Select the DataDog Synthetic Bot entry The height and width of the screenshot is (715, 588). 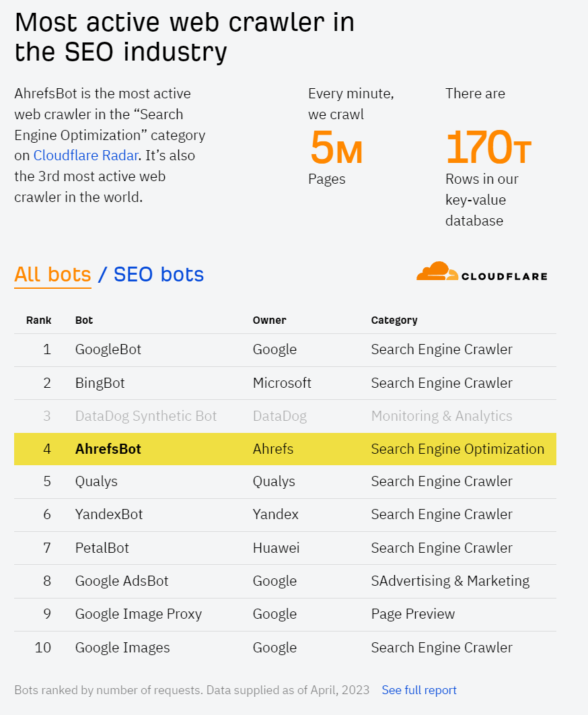[x=146, y=416]
